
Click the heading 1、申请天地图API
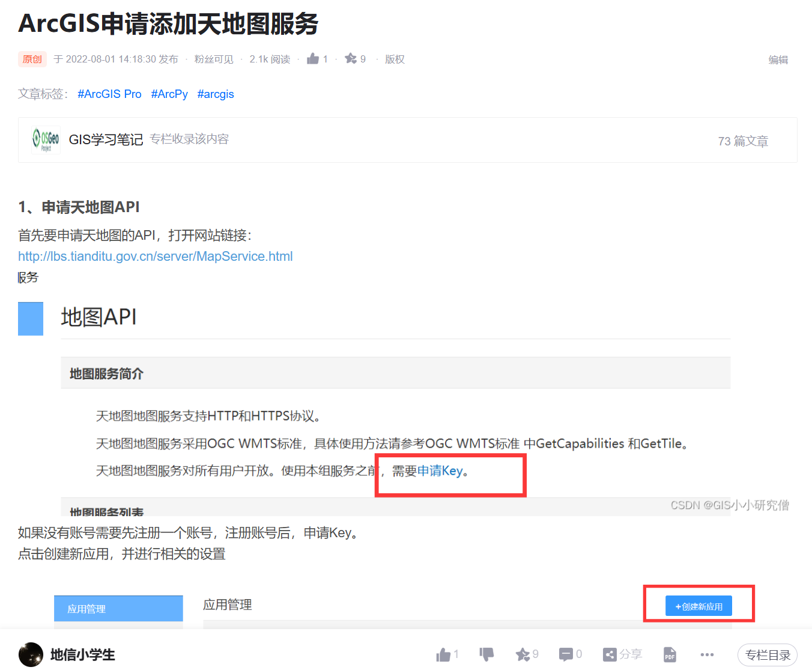click(x=79, y=207)
